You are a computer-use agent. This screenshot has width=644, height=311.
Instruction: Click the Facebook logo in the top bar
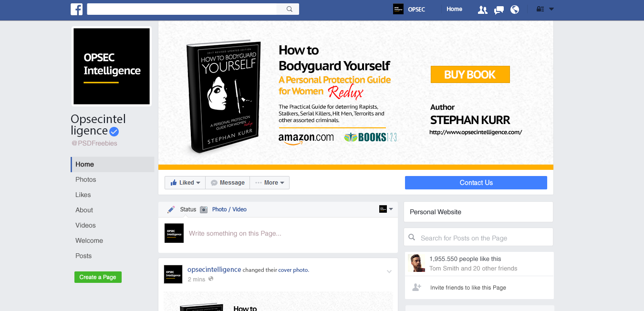(76, 9)
